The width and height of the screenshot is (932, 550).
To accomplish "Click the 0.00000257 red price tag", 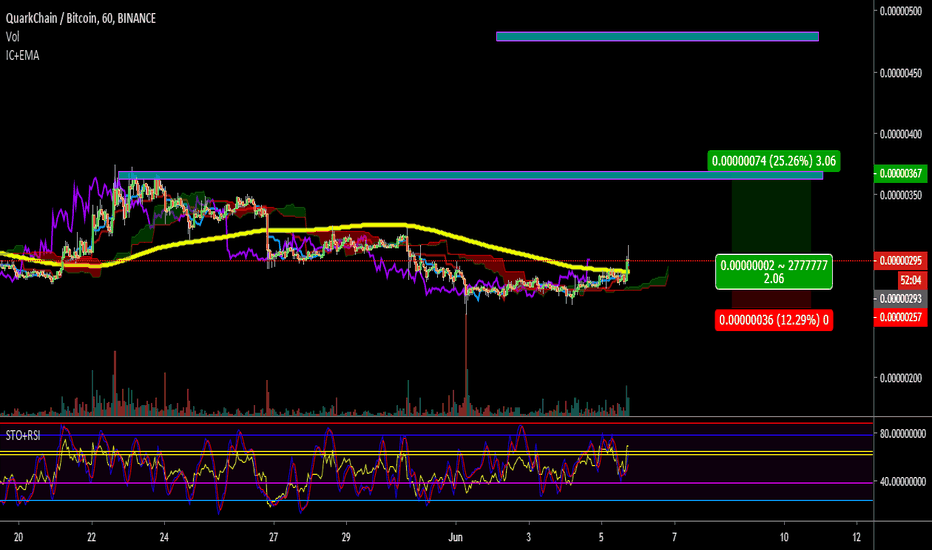I will (x=901, y=318).
